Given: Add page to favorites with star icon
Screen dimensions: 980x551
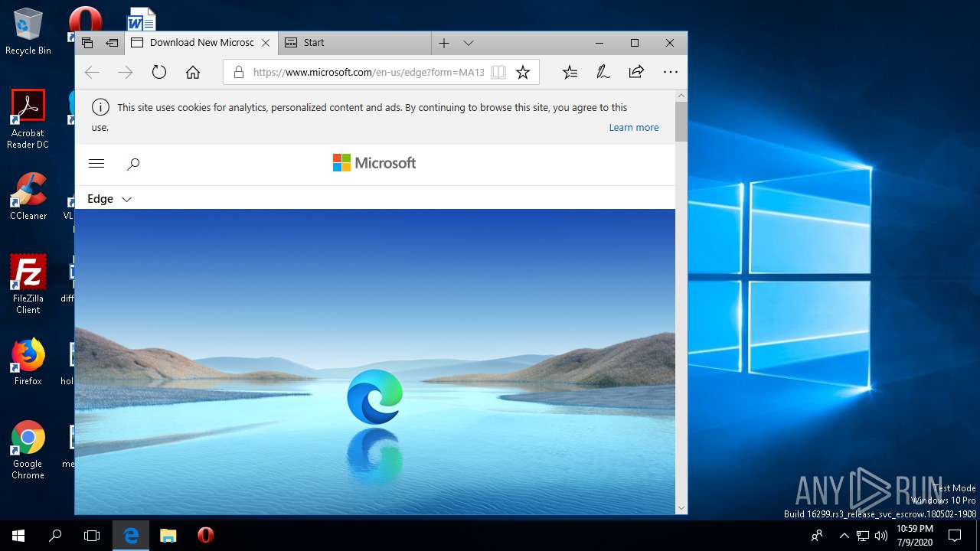Looking at the screenshot, I should 523,73.
